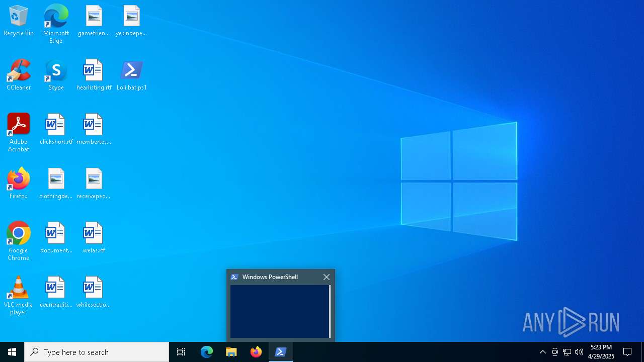Close the Windows PowerShell preview
644x362 pixels.
tap(327, 277)
